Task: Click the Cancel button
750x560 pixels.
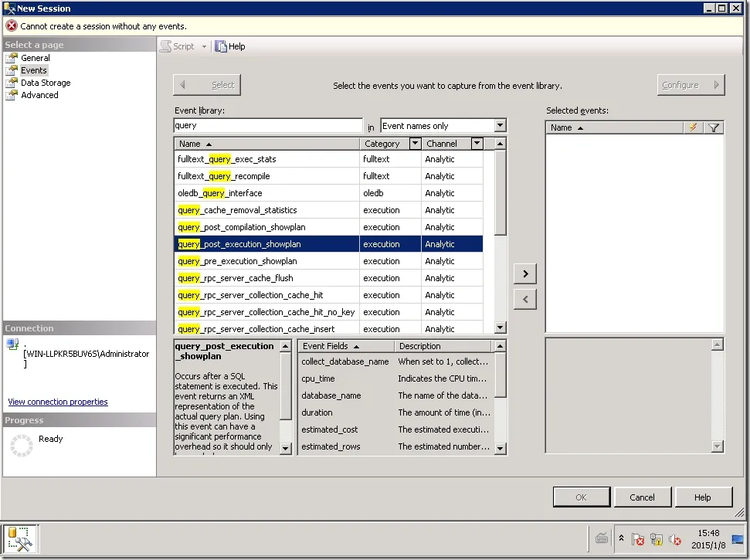Action: [642, 497]
